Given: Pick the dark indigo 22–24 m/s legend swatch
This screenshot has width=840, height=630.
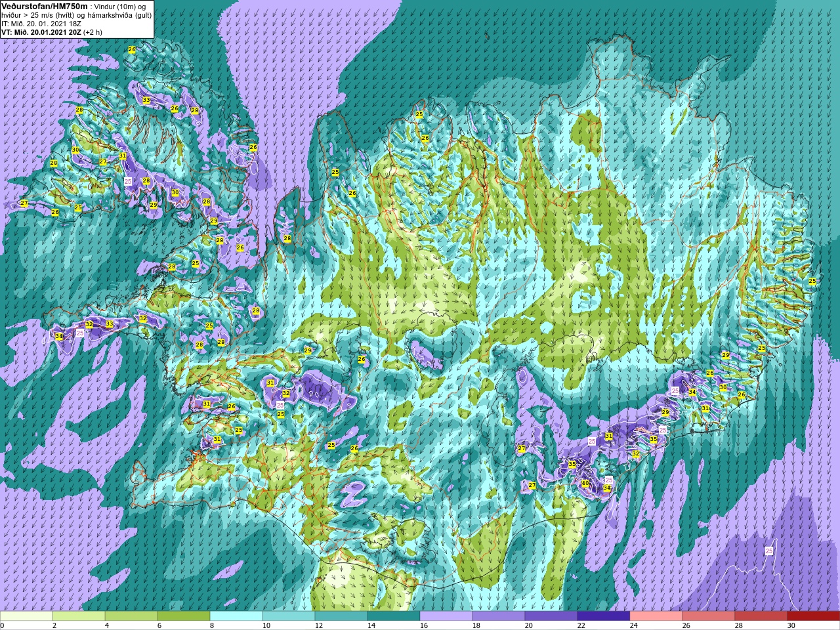Looking at the screenshot, I should pos(604,616).
